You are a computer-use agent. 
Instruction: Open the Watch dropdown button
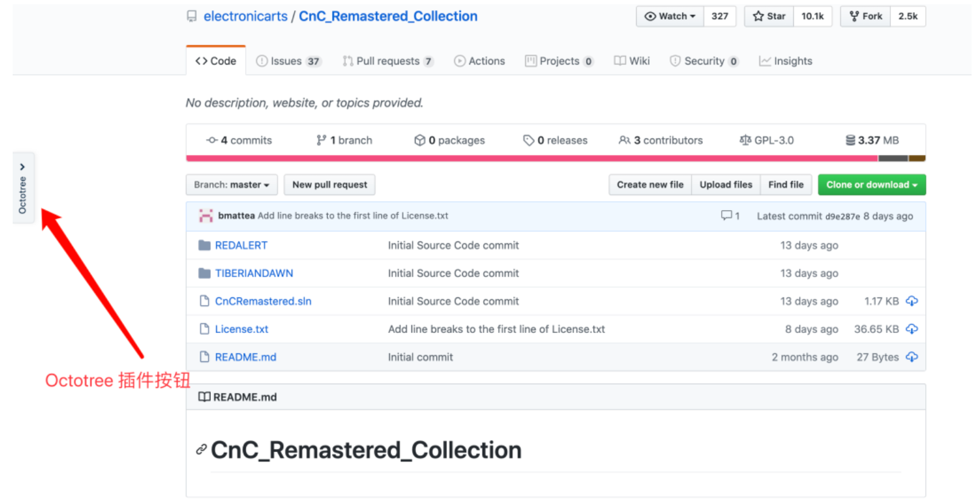tap(670, 16)
